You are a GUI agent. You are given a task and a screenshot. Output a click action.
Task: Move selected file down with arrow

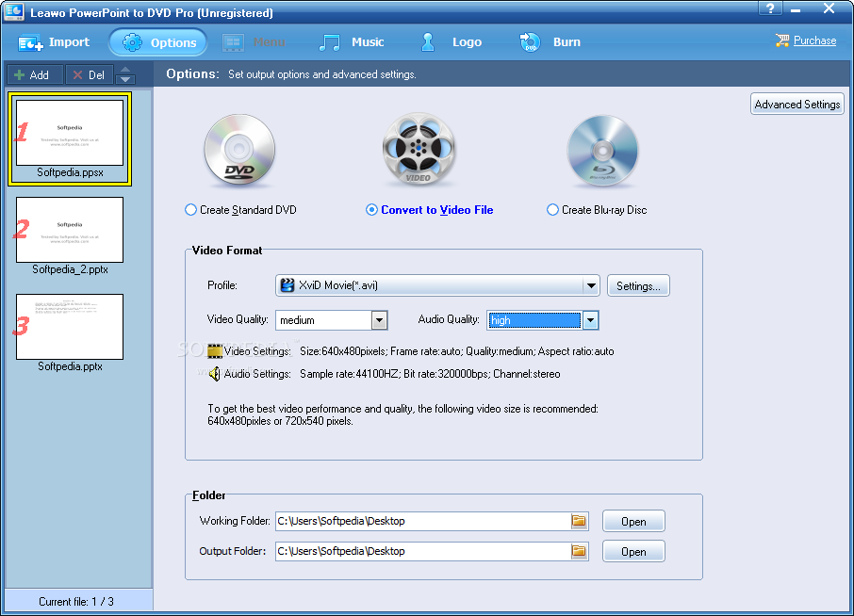pos(125,79)
